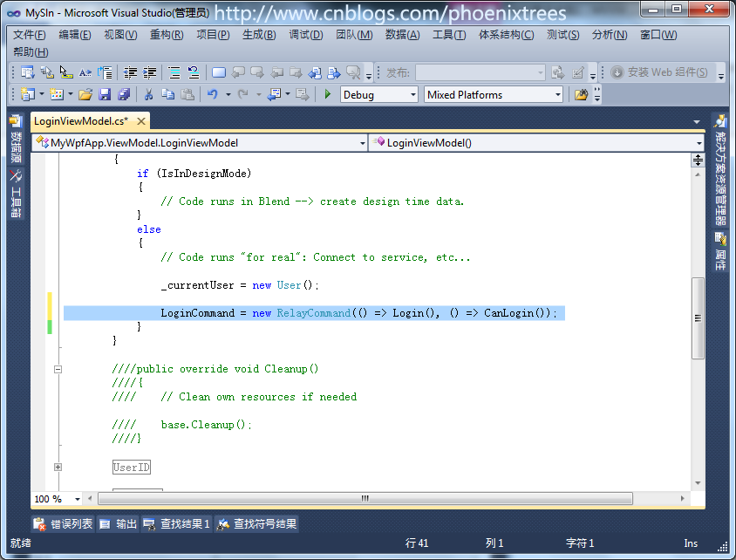Show the 输出 output panel
The height and width of the screenshot is (560, 736).
pyautogui.click(x=119, y=524)
